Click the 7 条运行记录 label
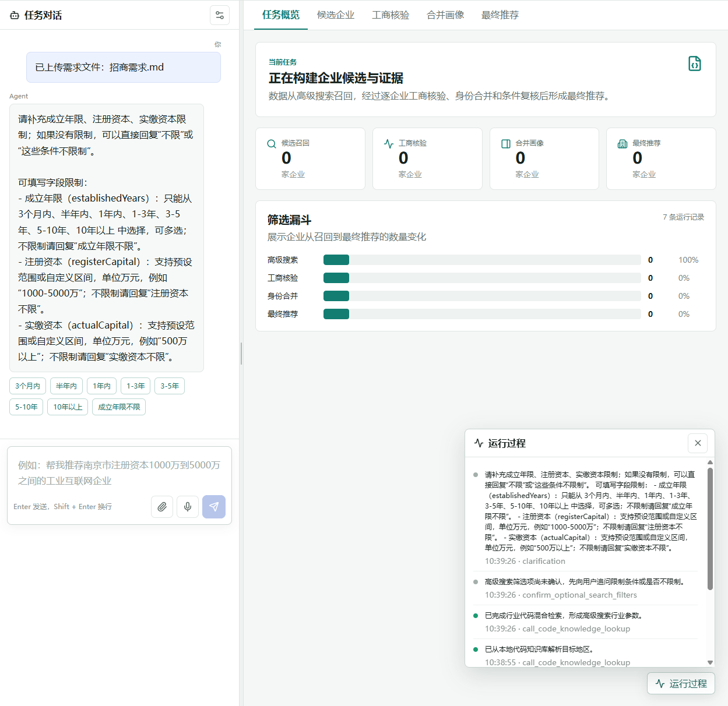The height and width of the screenshot is (706, 728). (683, 217)
